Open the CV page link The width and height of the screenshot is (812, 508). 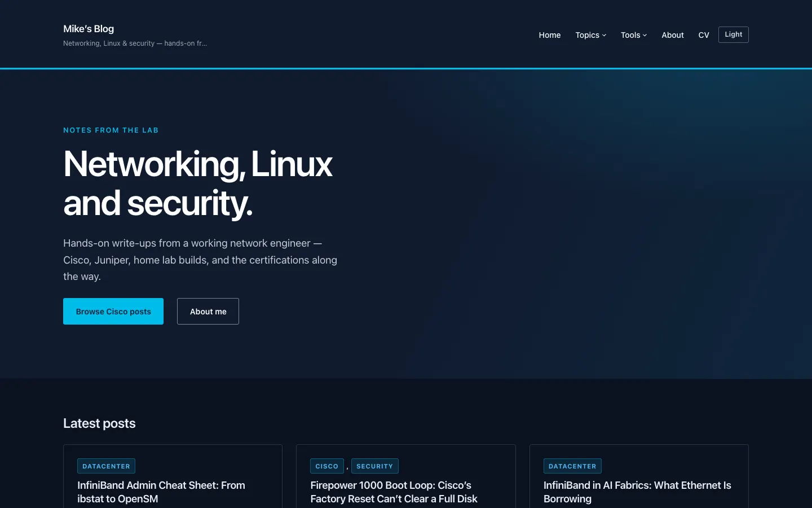pos(704,35)
